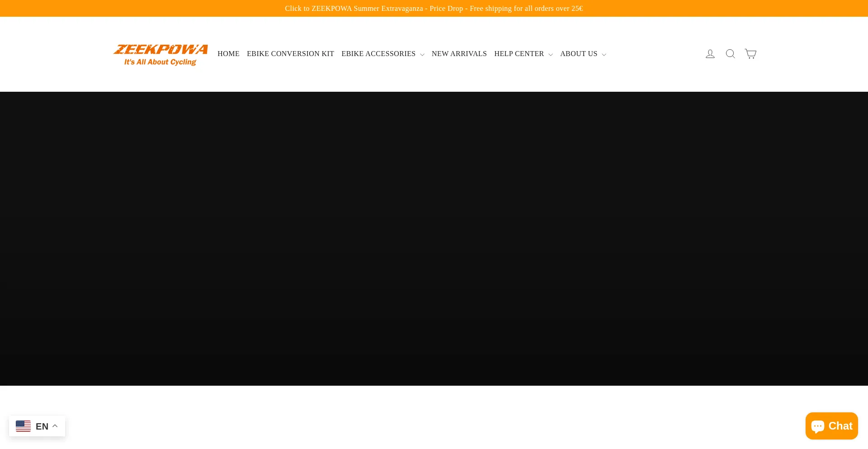Screen dimensions: 868x449
Task: Click the dark hero banner image
Action: pos(434,239)
